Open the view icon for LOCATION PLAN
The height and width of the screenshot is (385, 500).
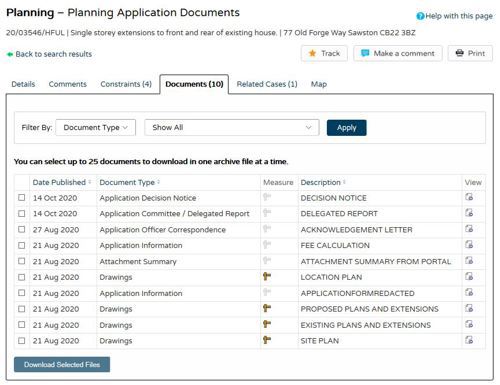click(x=469, y=276)
